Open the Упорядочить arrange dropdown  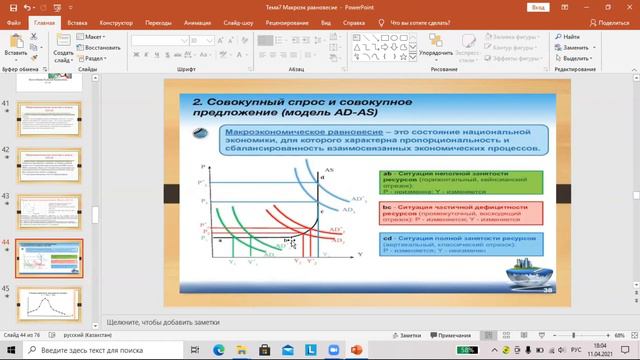(436, 47)
